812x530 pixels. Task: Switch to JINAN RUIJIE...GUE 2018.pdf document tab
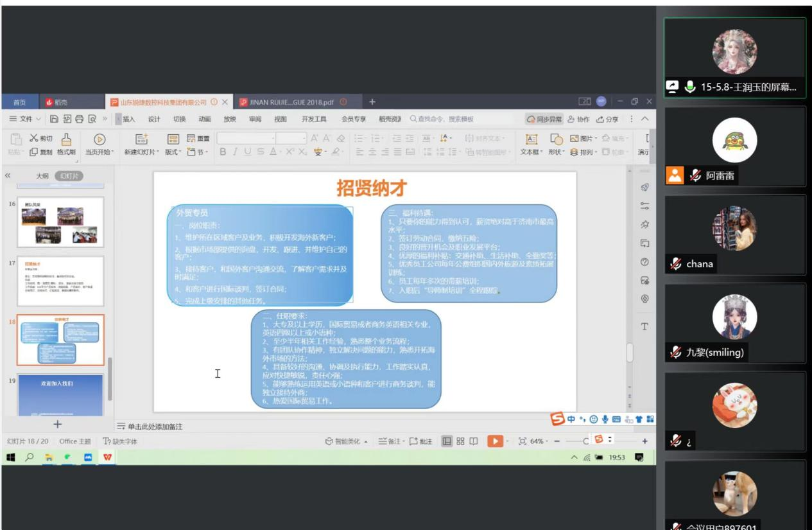[x=288, y=102]
